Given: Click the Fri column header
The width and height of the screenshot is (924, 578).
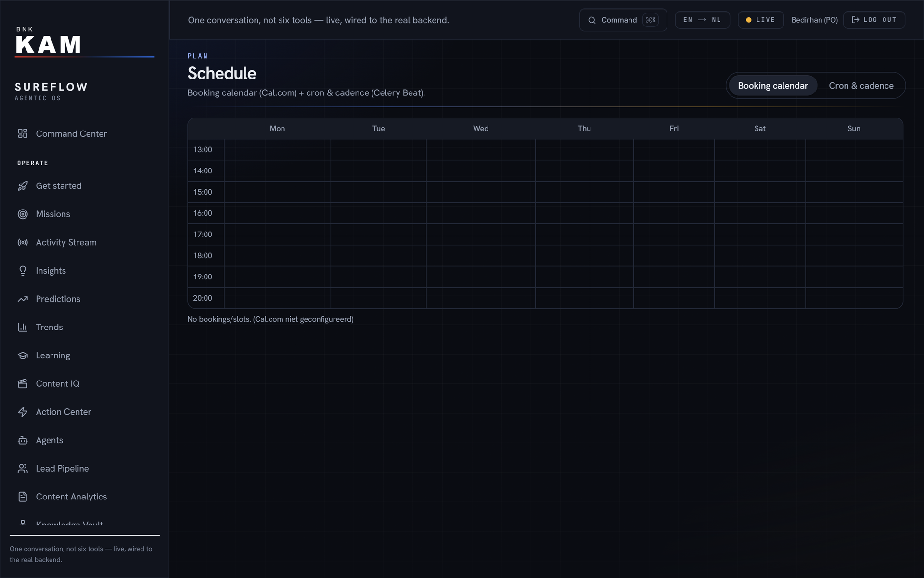Looking at the screenshot, I should click(x=674, y=129).
